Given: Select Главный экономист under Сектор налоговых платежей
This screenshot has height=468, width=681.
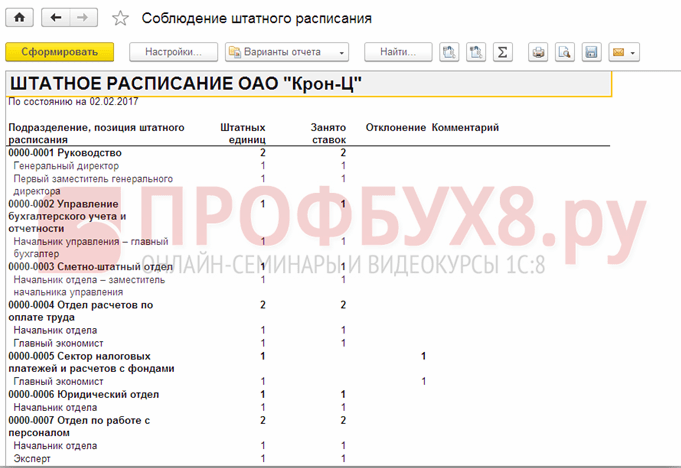Looking at the screenshot, I should (x=58, y=381).
